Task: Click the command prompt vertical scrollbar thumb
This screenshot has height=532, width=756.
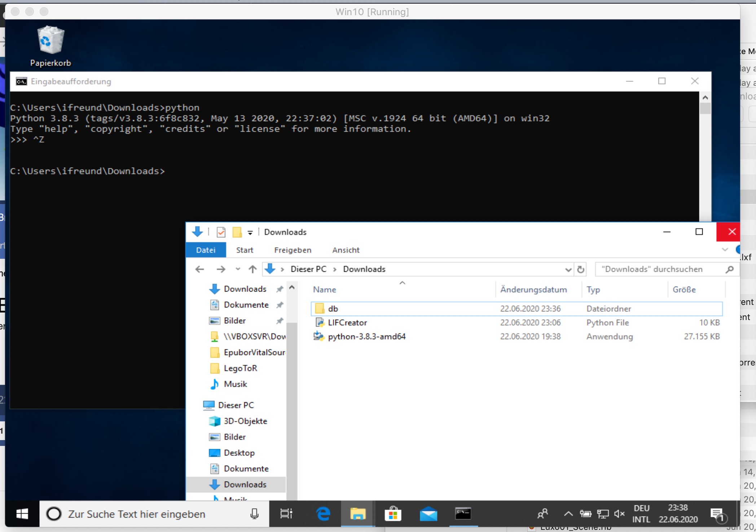Action: pyautogui.click(x=705, y=108)
